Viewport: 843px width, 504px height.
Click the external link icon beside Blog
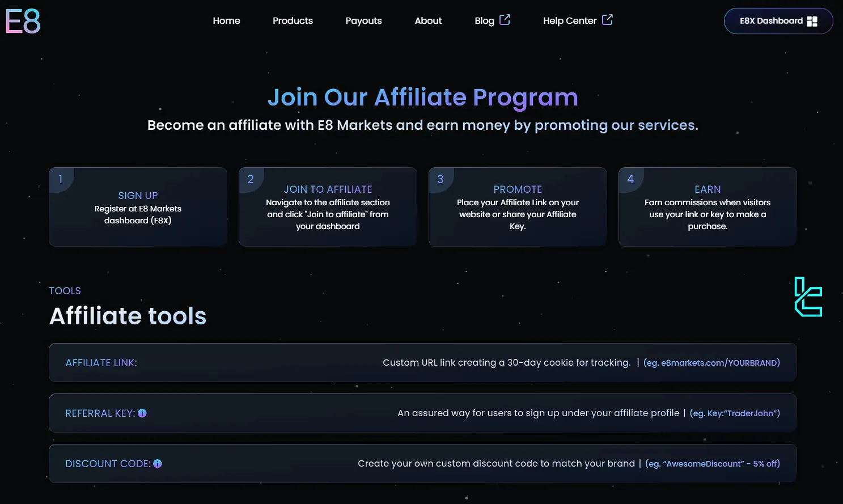click(x=505, y=20)
